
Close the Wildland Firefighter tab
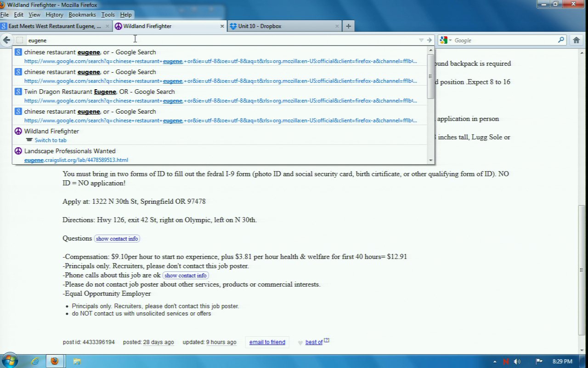[x=222, y=26]
